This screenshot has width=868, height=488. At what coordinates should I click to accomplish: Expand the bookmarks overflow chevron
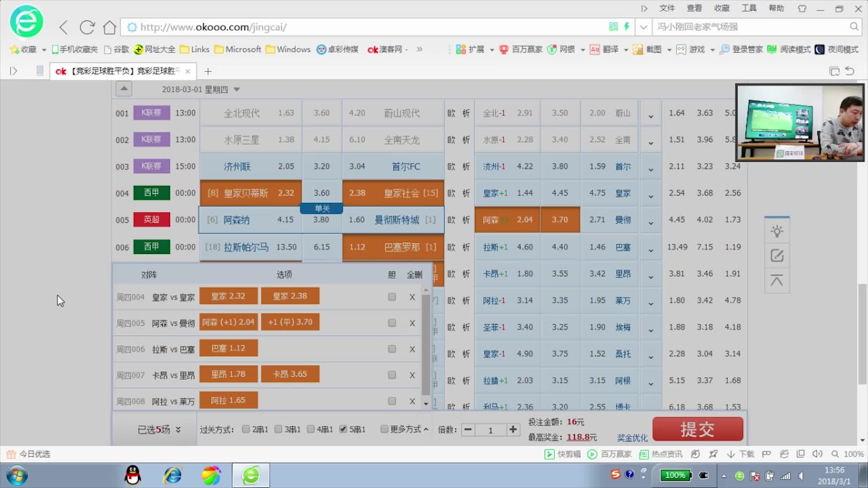[420, 49]
